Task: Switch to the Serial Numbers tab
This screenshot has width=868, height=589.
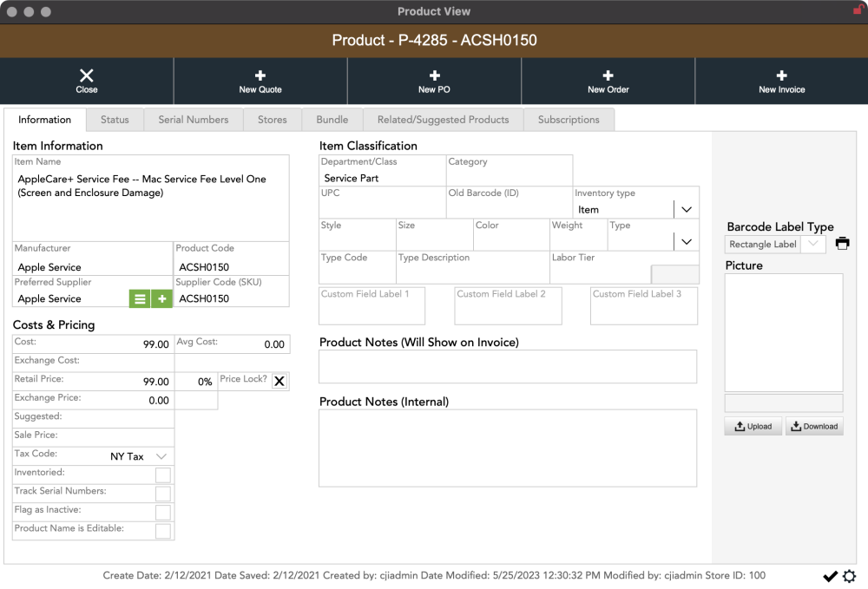Action: pos(194,120)
